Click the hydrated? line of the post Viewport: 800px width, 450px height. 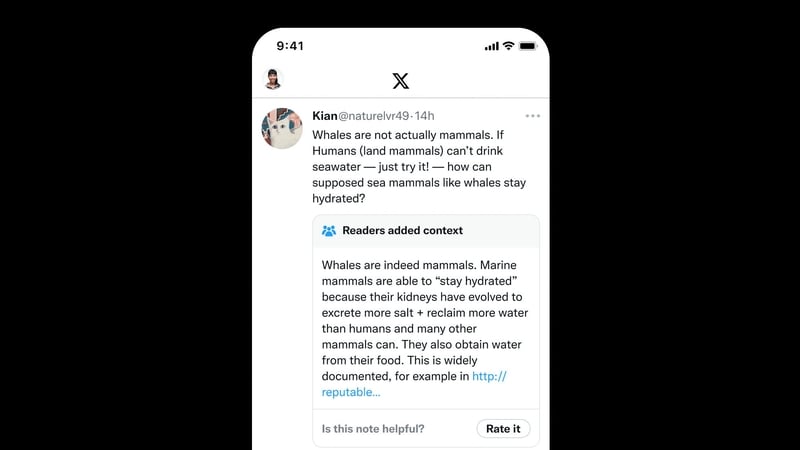[339, 198]
